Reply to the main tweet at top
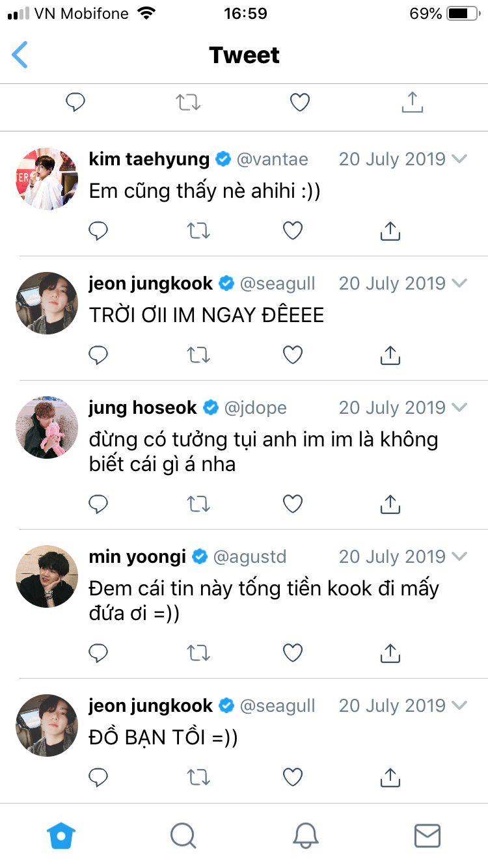The height and width of the screenshot is (868, 488). click(x=76, y=102)
